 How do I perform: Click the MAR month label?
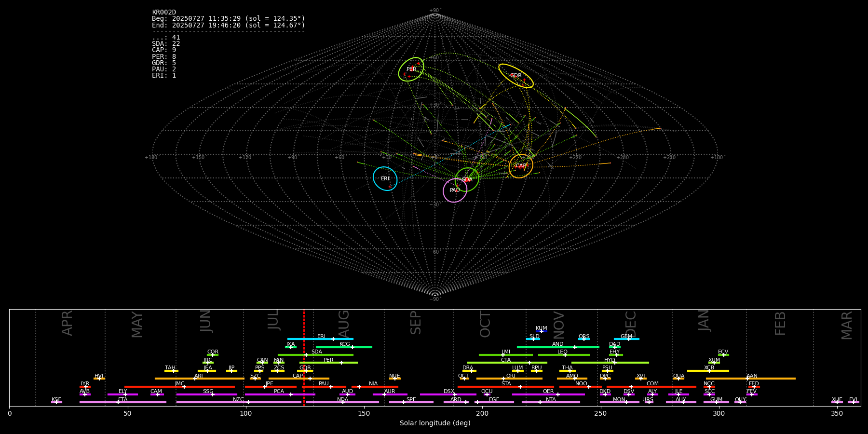(847, 325)
